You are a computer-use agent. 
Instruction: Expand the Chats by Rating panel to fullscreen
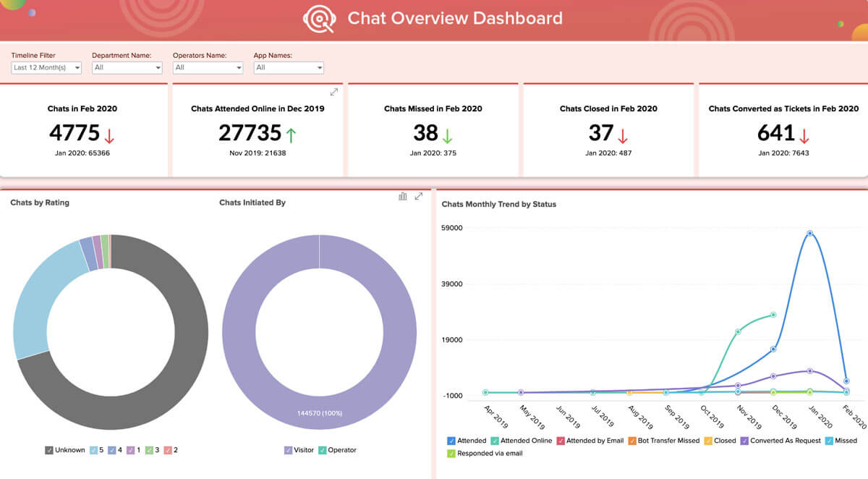pyautogui.click(x=418, y=195)
